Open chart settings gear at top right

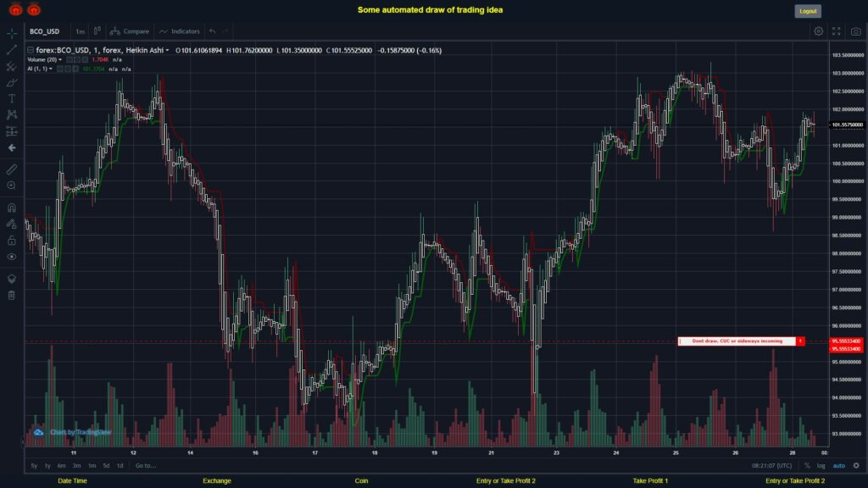(818, 31)
